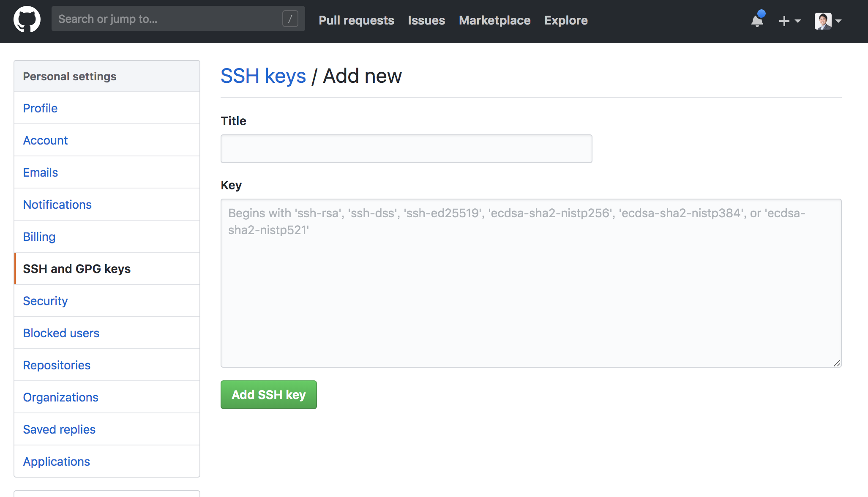Select Saved replies in the sidebar
The width and height of the screenshot is (868, 497).
tap(59, 429)
